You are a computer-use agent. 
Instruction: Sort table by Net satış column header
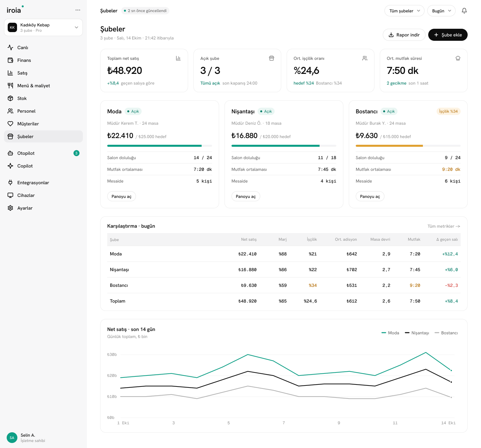(x=249, y=239)
